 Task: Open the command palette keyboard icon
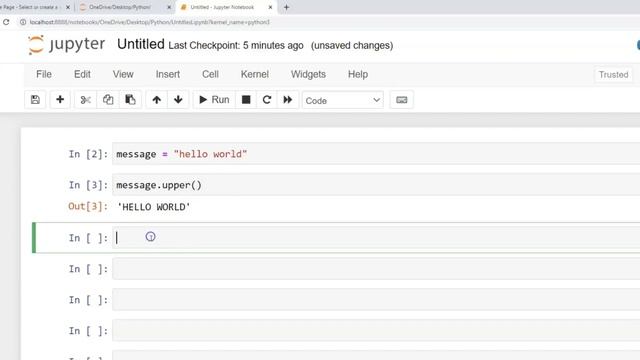(x=402, y=100)
